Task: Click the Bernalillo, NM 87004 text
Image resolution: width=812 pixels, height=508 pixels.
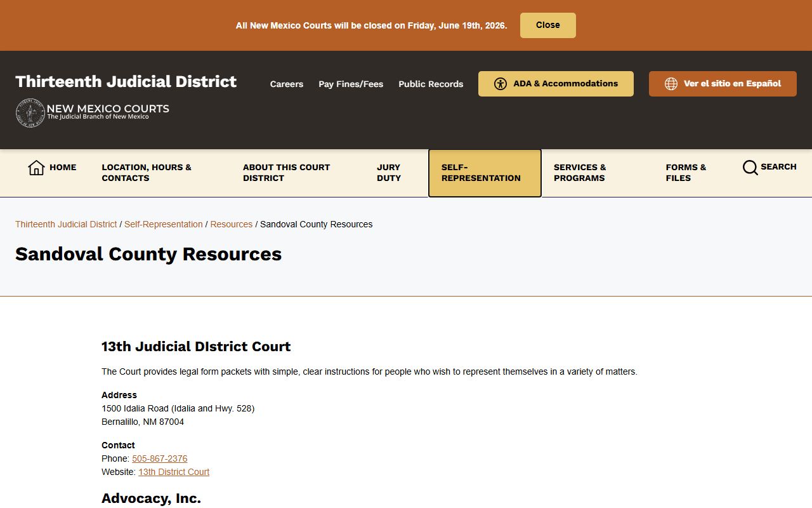Action: point(143,422)
